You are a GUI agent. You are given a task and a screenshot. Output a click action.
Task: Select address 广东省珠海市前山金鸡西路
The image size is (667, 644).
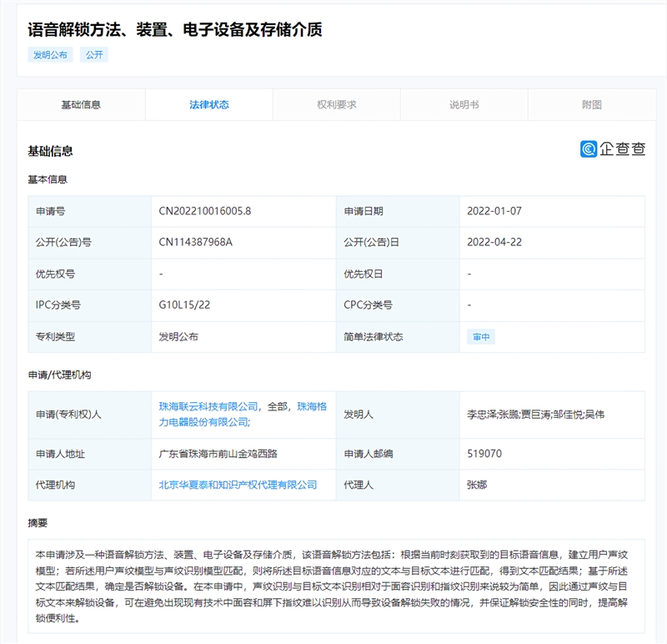[218, 454]
